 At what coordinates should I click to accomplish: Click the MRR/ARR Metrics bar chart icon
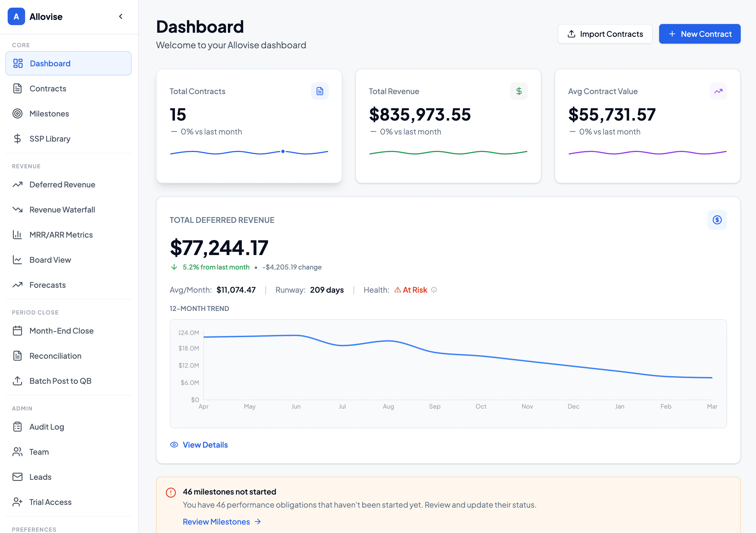coord(18,235)
